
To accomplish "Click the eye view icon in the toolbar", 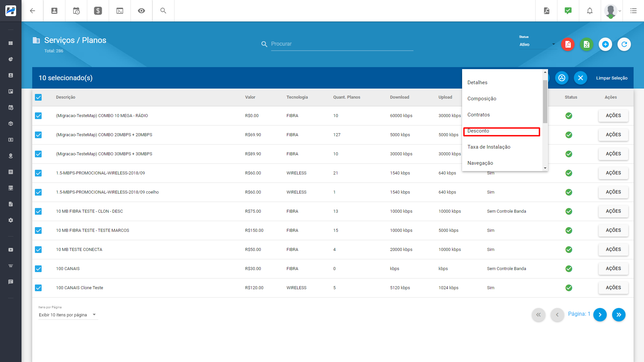I will click(142, 11).
